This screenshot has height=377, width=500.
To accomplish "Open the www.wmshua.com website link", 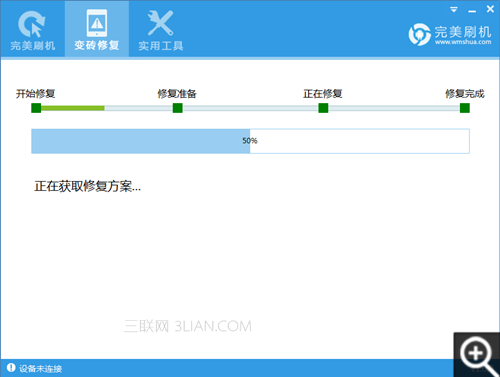I will point(463,42).
